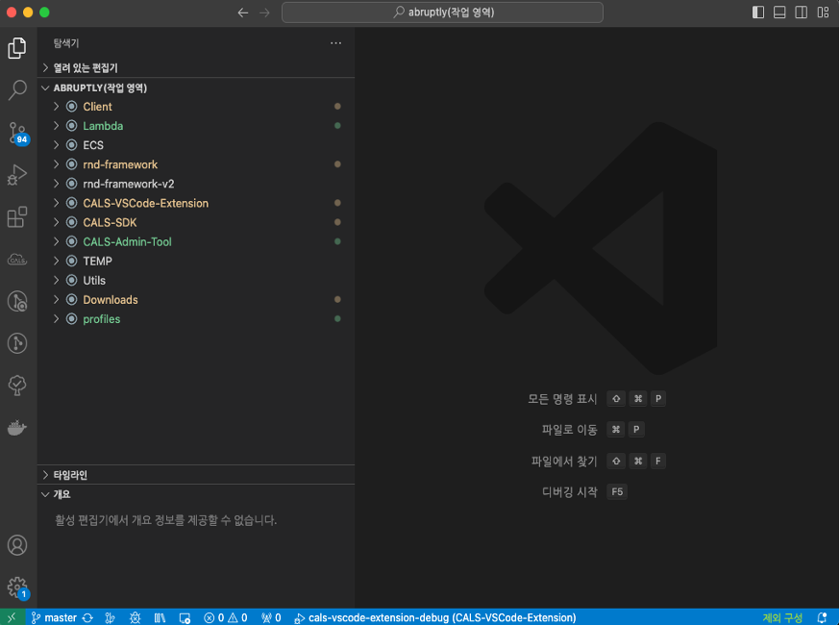Click Lambda folder's green status dot

pos(337,125)
